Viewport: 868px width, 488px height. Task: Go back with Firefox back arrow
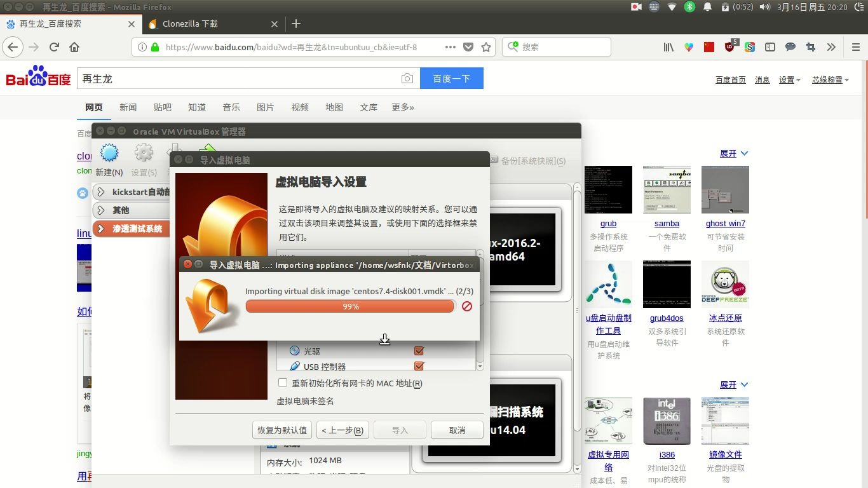(x=13, y=47)
